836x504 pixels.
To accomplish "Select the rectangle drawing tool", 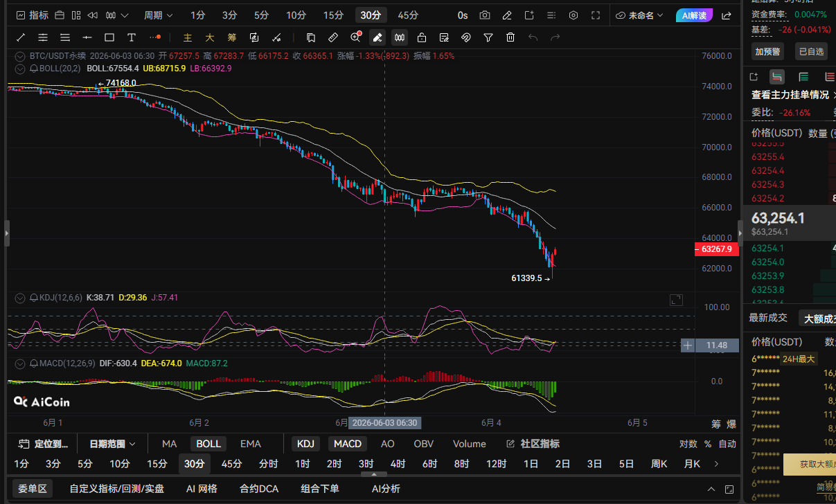I will (109, 37).
